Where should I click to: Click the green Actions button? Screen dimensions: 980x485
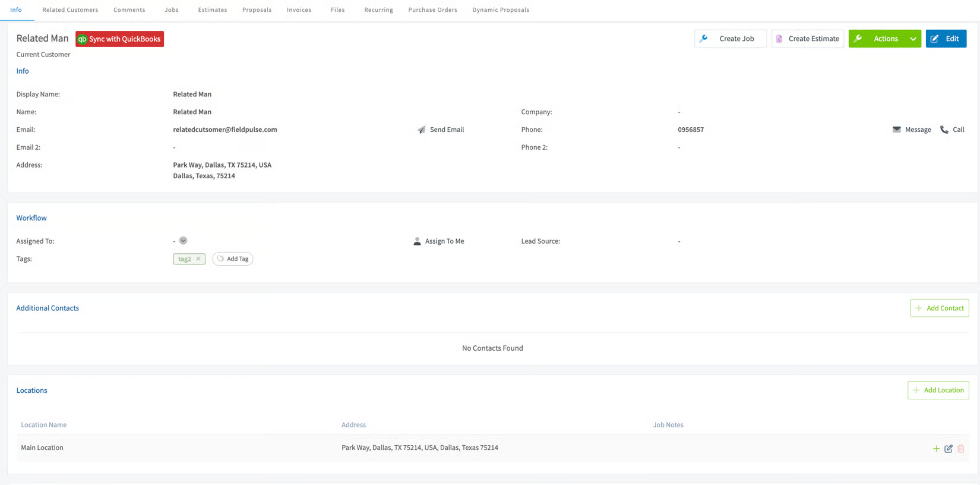tap(885, 39)
